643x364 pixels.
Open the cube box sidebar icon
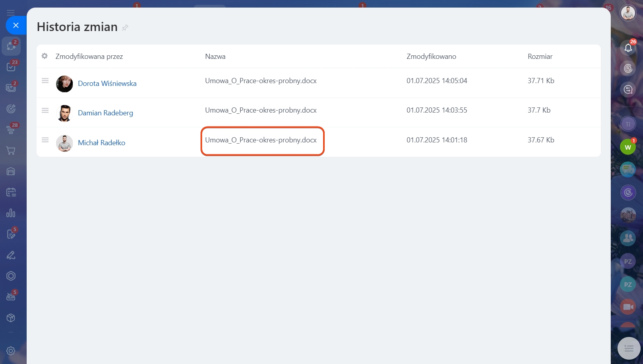(x=11, y=318)
